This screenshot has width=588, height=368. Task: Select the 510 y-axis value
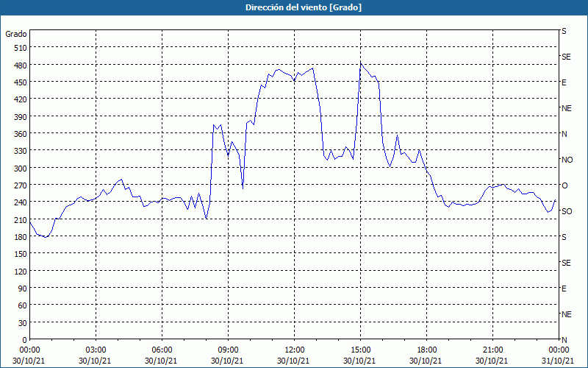21,48
